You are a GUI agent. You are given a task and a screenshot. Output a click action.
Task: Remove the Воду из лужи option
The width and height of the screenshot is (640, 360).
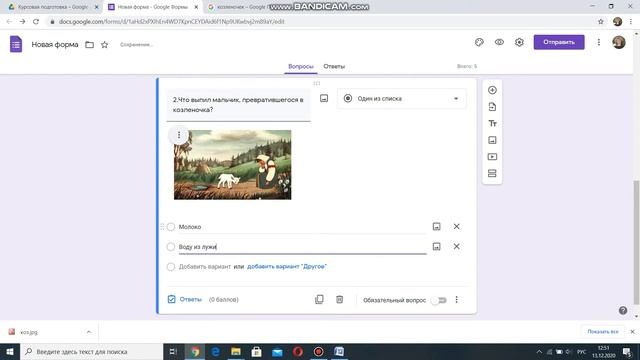tap(456, 246)
